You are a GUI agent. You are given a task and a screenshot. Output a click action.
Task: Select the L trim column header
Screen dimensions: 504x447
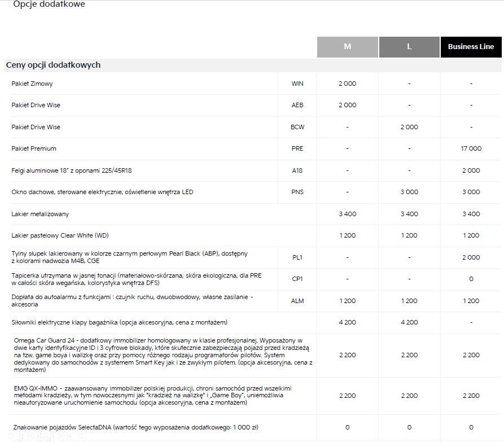coord(409,47)
